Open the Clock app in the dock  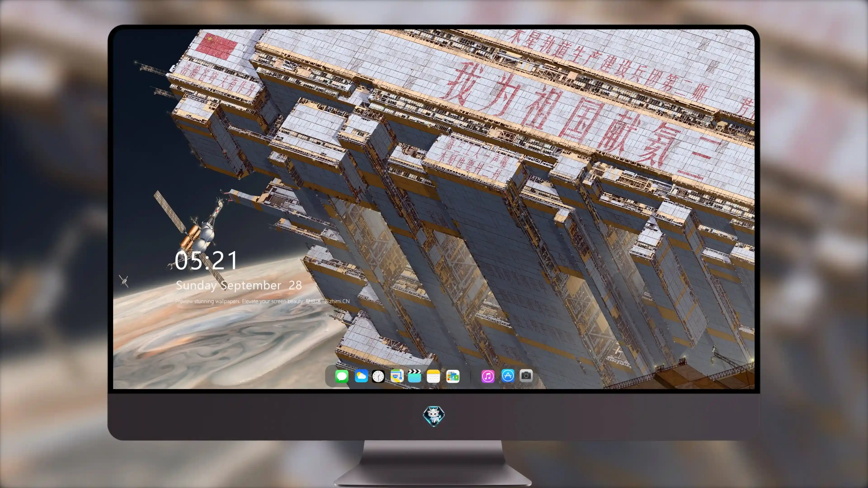tap(378, 376)
